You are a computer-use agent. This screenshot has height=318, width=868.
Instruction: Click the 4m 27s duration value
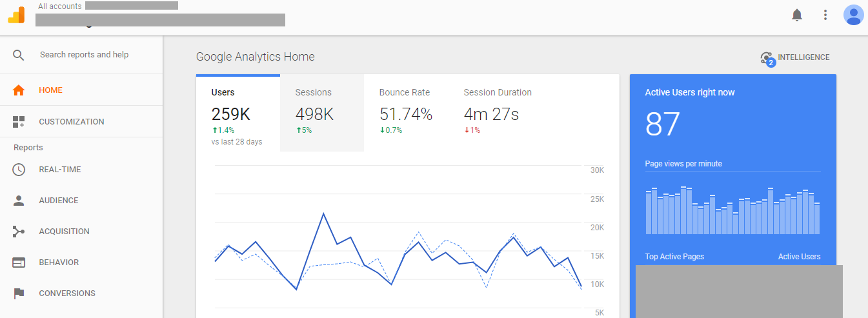pyautogui.click(x=491, y=114)
